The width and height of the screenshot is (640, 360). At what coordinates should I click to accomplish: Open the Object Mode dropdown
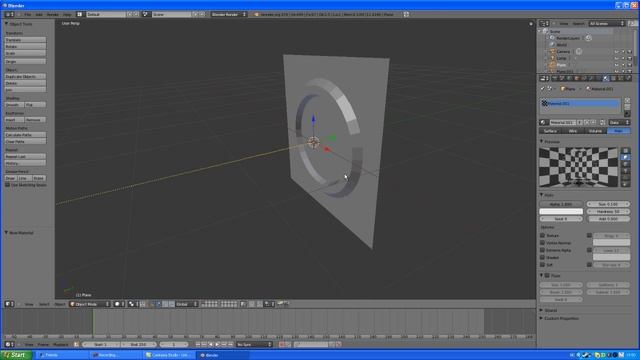coord(90,304)
